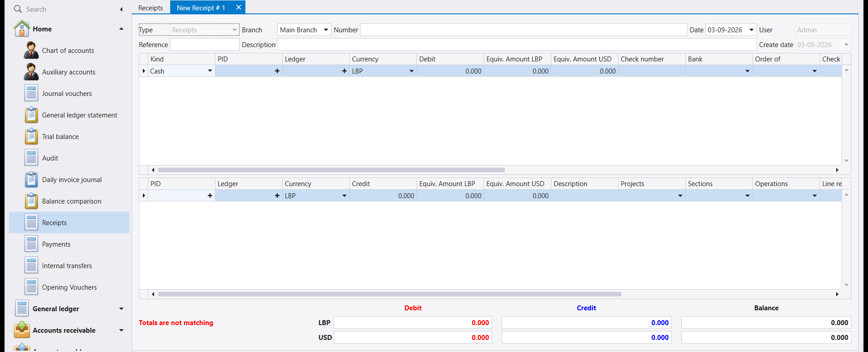Add PID in the credit row
Screen dimensions: 868x352
tap(210, 196)
